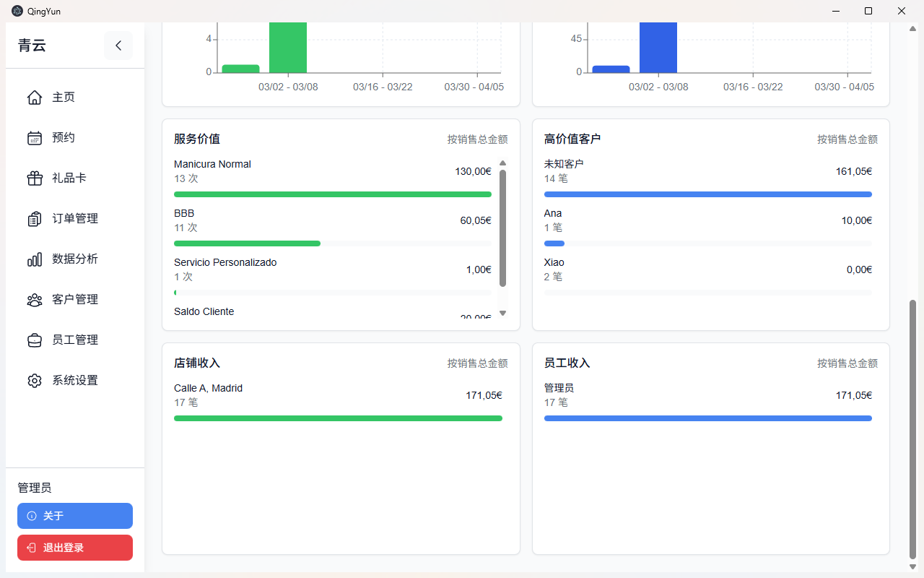The width and height of the screenshot is (924, 578).
Task: Click the 130,00€ amount
Action: [x=473, y=171]
